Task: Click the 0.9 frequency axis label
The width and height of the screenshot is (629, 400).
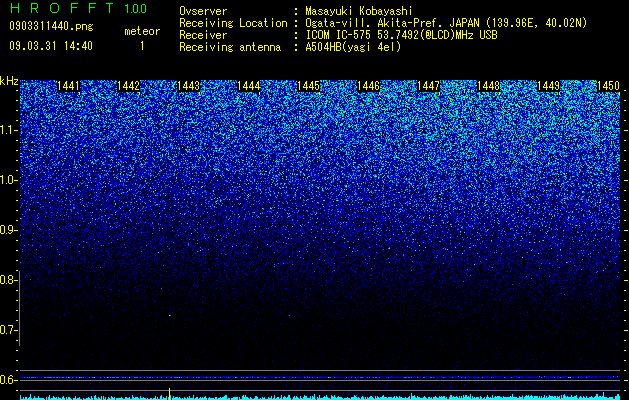Action: [x=9, y=230]
